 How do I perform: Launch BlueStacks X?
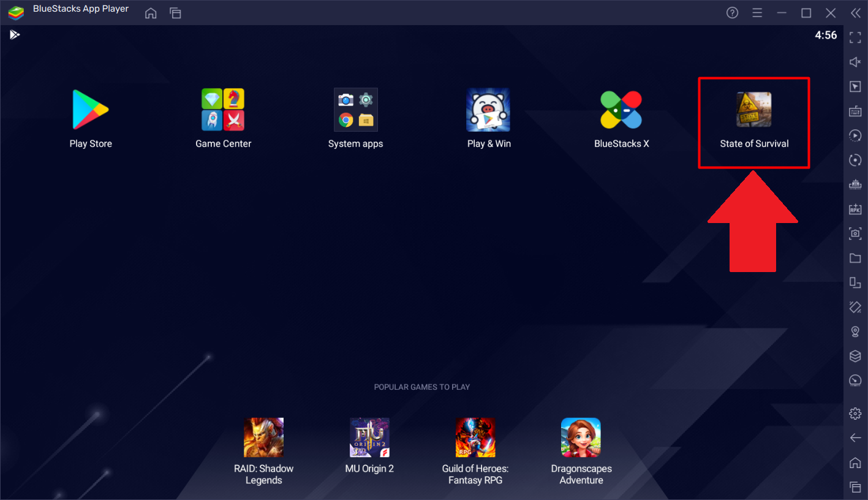coord(621,110)
